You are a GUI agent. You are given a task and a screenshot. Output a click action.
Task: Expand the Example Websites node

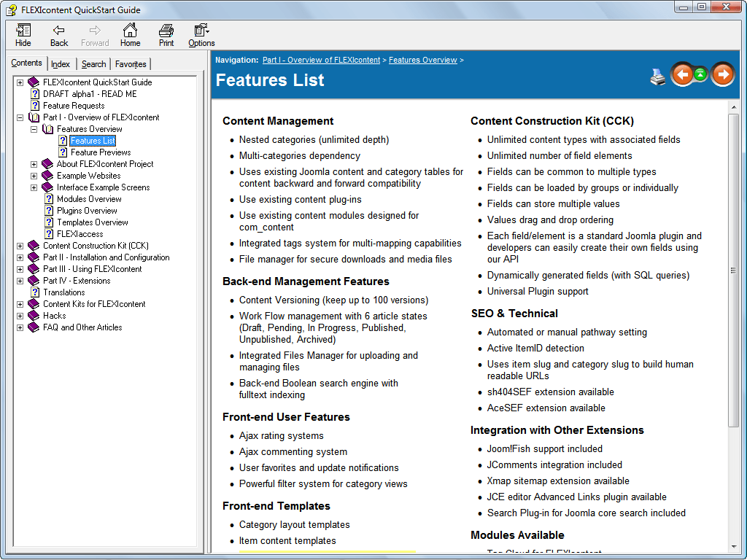click(34, 176)
